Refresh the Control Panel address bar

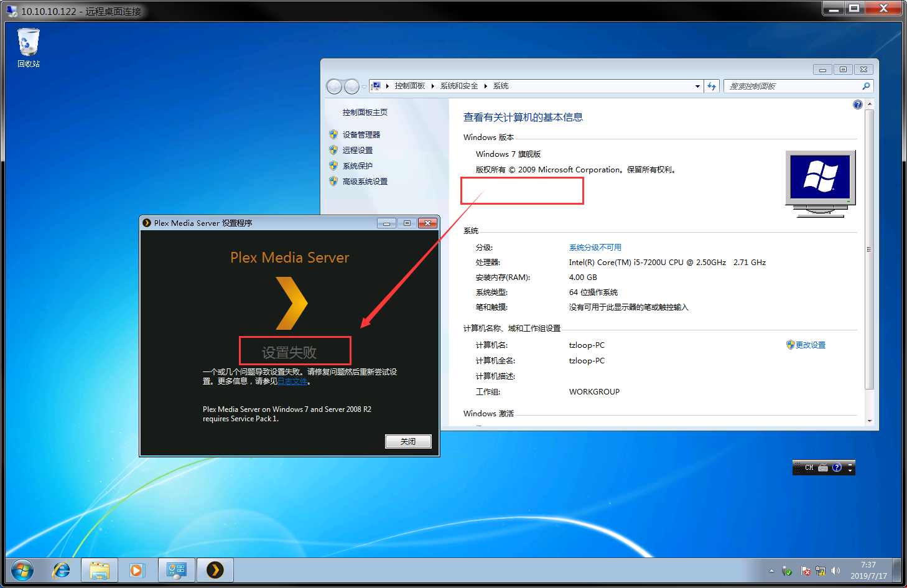pyautogui.click(x=712, y=86)
